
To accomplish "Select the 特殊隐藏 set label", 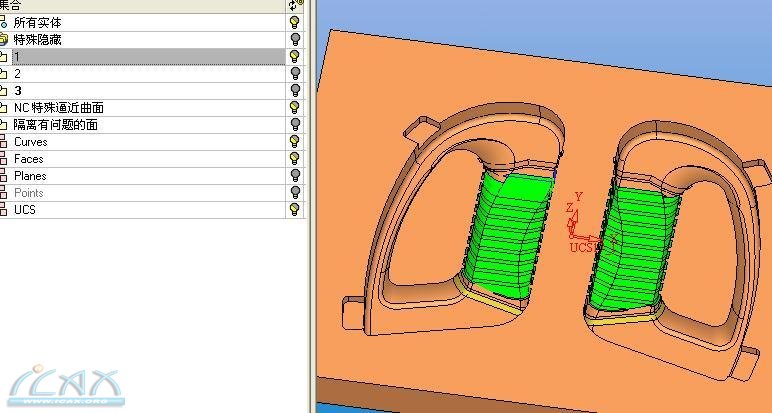I will [x=37, y=39].
